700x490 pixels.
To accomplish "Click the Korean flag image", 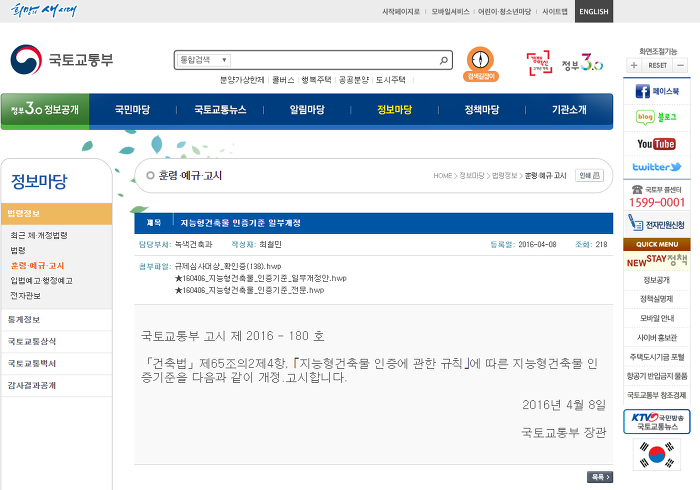I will (x=657, y=454).
